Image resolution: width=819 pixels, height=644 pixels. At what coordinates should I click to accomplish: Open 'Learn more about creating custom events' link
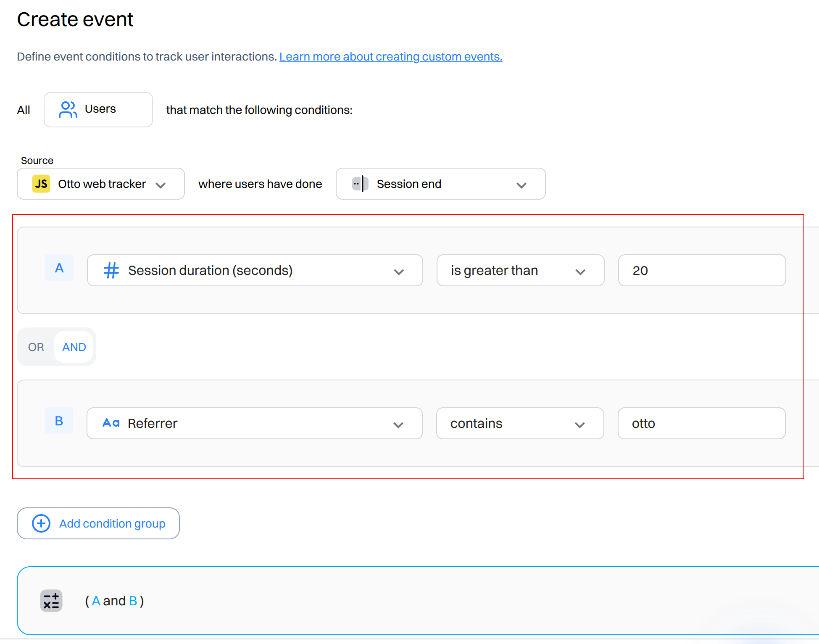[x=391, y=56]
